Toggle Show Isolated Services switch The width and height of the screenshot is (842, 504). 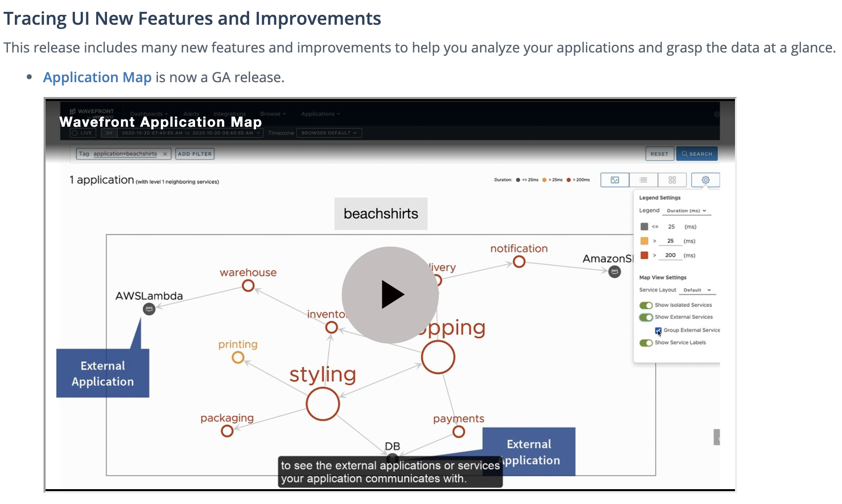[x=646, y=305]
